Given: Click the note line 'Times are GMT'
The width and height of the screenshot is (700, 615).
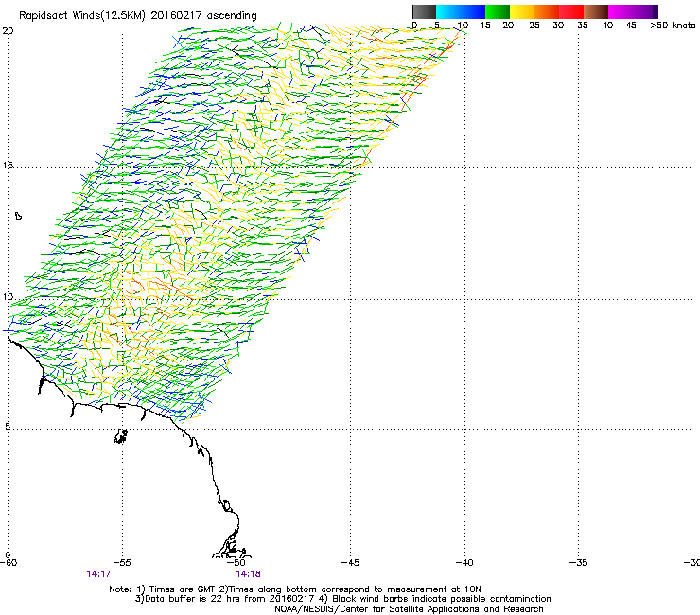Looking at the screenshot, I should click(x=183, y=589).
